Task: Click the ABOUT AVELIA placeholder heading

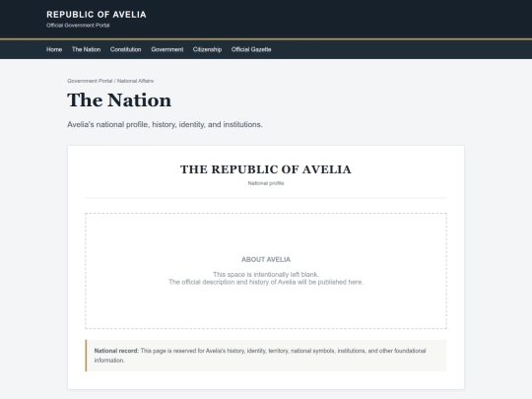Action: [x=266, y=259]
